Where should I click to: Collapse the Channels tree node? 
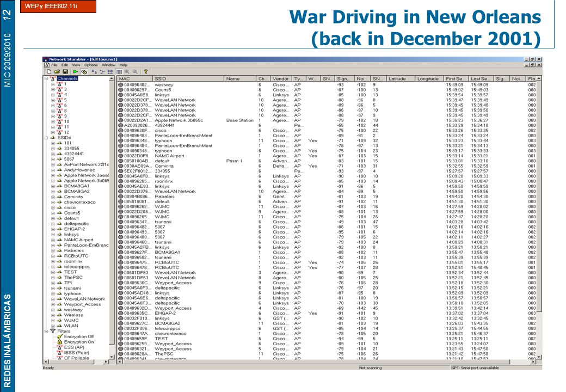(x=46, y=78)
